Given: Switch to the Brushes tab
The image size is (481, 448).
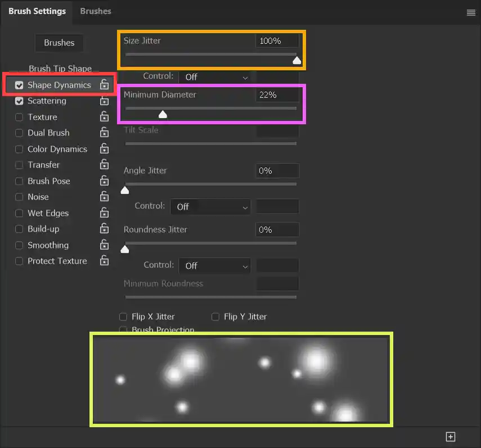Looking at the screenshot, I should 96,11.
